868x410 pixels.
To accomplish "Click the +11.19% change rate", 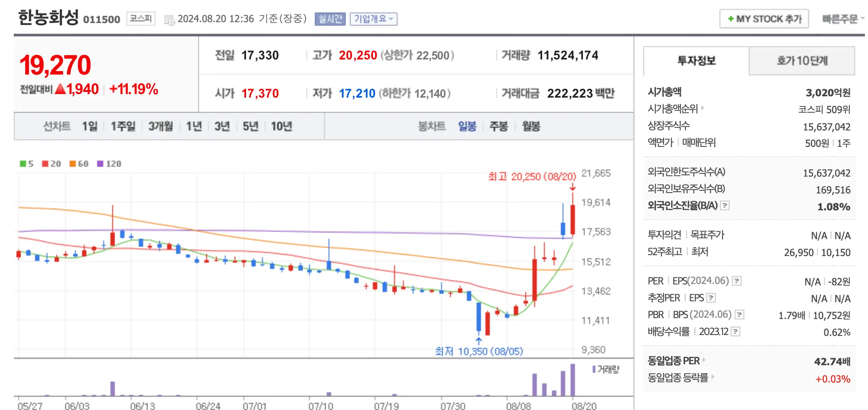I will [133, 89].
